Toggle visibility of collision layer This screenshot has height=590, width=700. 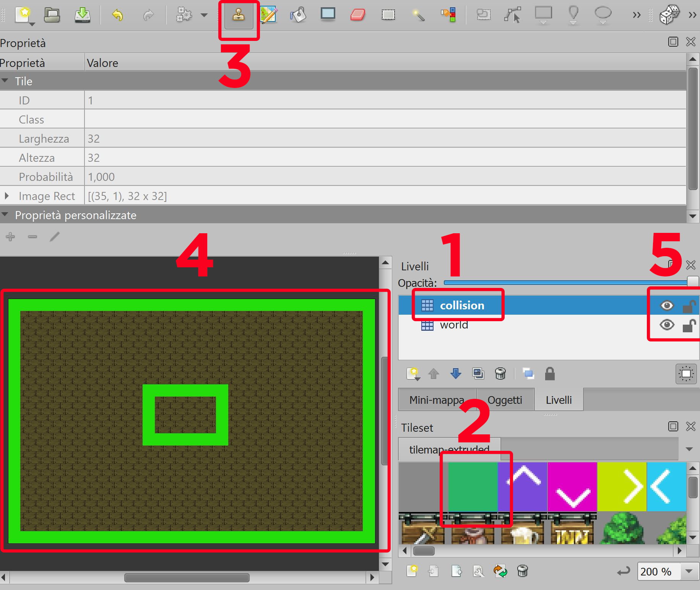click(667, 305)
